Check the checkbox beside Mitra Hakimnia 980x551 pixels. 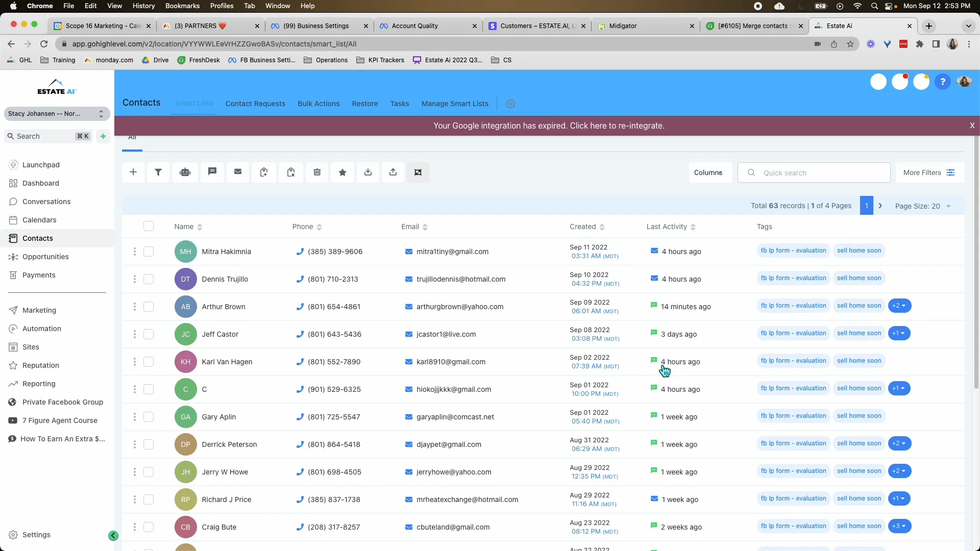(149, 252)
